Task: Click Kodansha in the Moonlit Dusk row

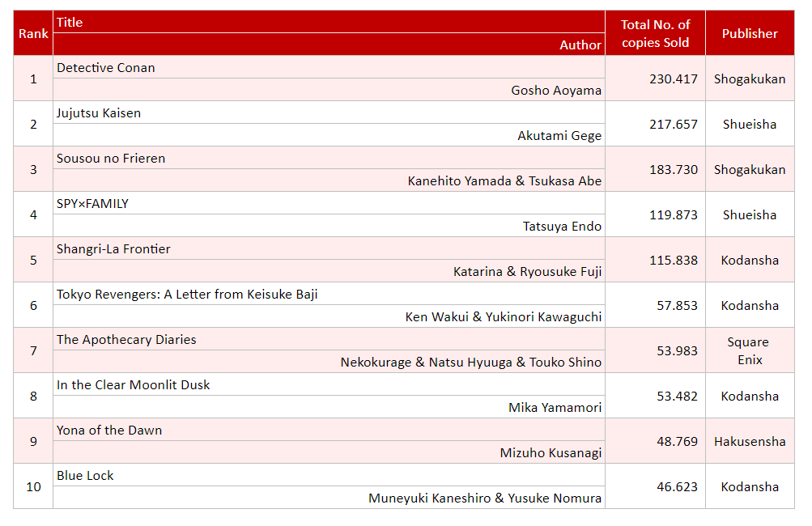Action: tap(750, 396)
